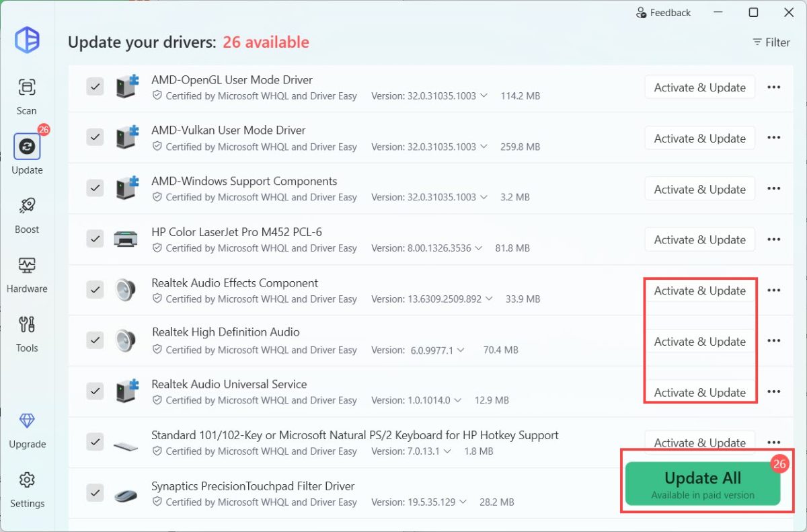Image resolution: width=807 pixels, height=532 pixels.
Task: Click the Driver Easy logo
Action: tap(28, 40)
